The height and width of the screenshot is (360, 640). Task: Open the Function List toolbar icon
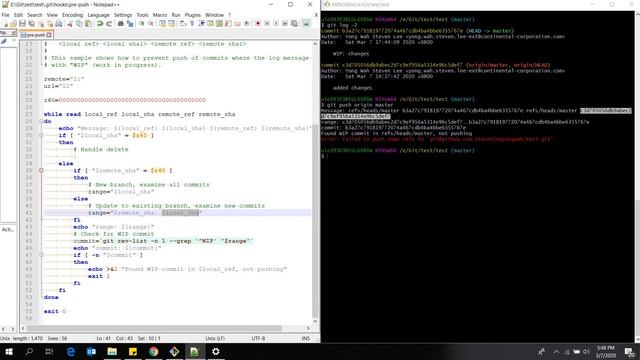click(x=228, y=24)
